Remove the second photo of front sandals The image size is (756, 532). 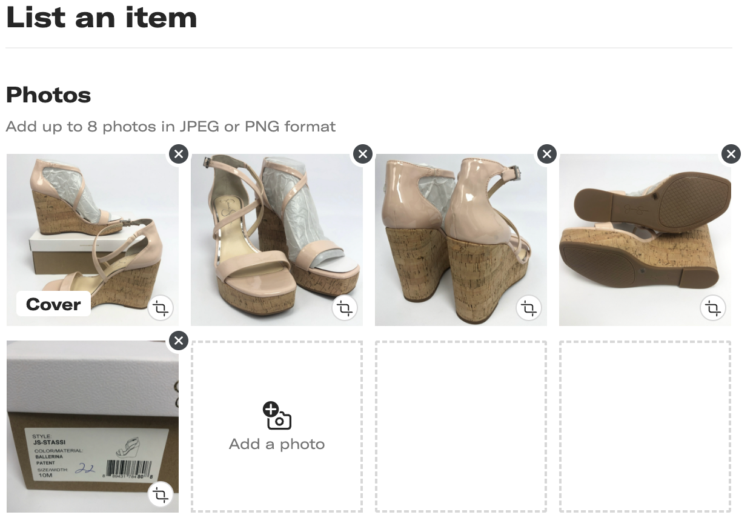coord(362,154)
